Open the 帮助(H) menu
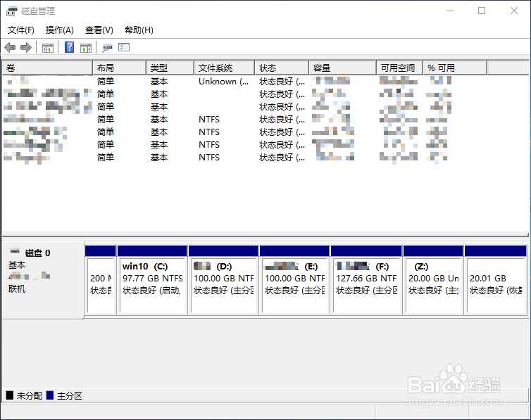The width and height of the screenshot is (531, 420). [139, 30]
